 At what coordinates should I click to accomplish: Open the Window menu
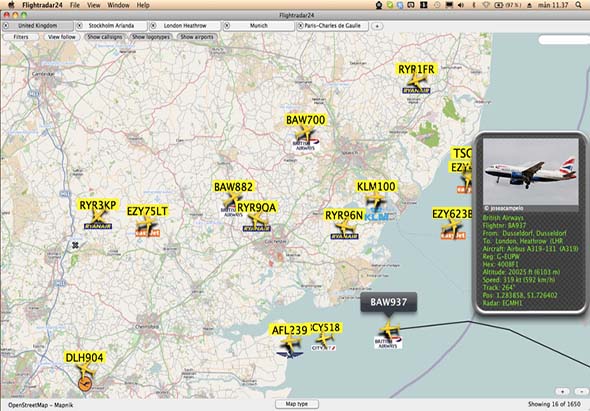[118, 5]
